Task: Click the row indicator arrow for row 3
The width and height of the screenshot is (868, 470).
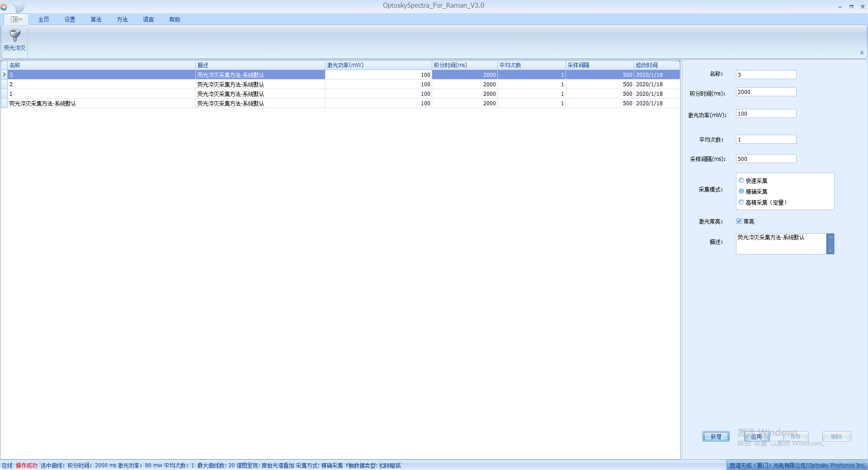Action: click(4, 75)
